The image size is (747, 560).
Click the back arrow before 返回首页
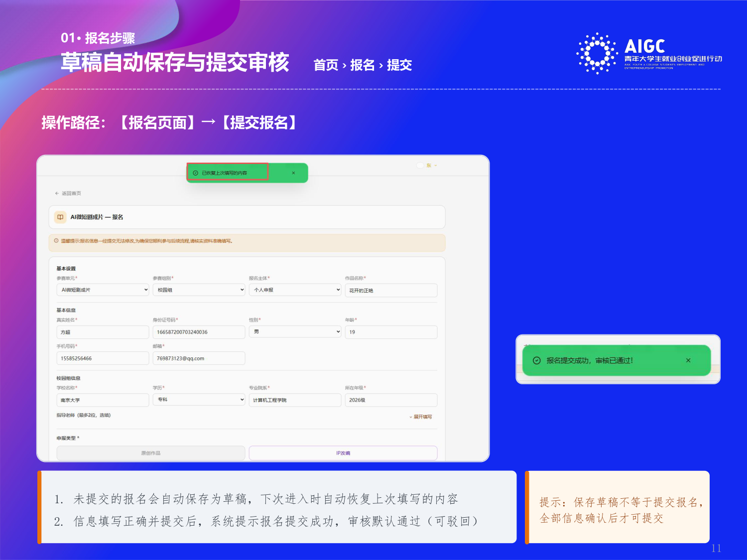pyautogui.click(x=57, y=193)
